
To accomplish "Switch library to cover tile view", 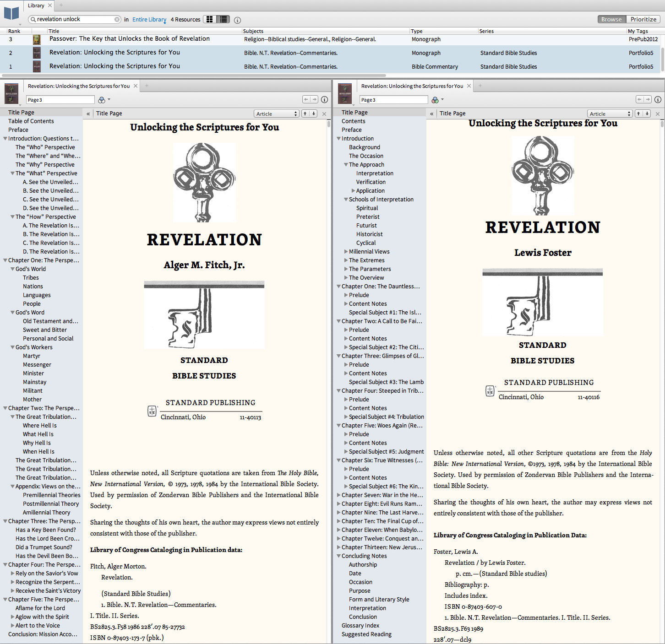I will point(210,19).
